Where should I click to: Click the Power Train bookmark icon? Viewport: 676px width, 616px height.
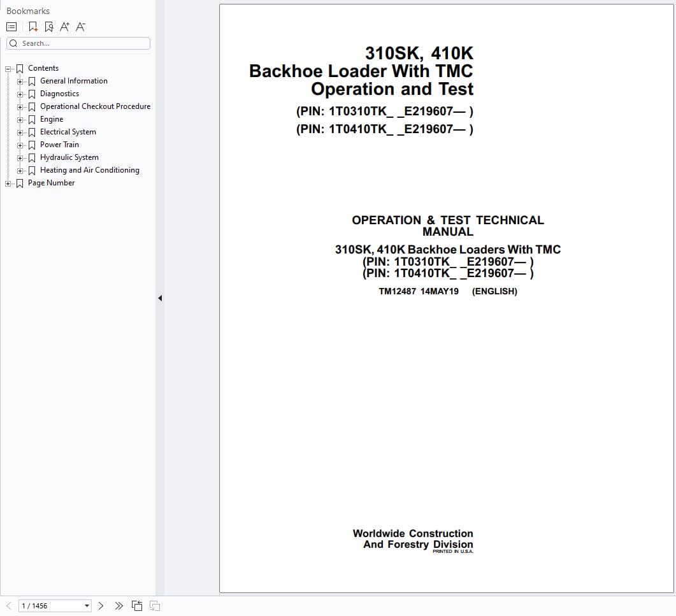[32, 145]
